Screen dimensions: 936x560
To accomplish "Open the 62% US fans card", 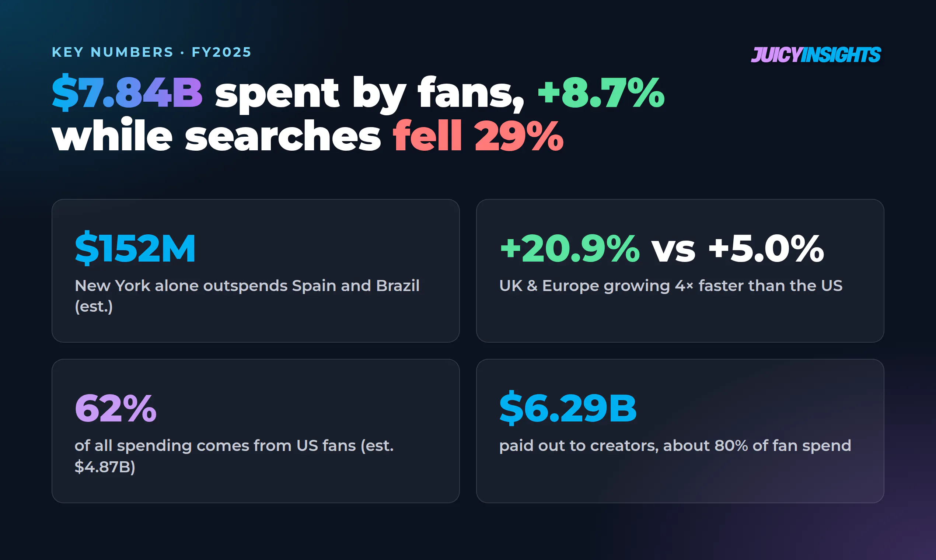I will pyautogui.click(x=255, y=431).
